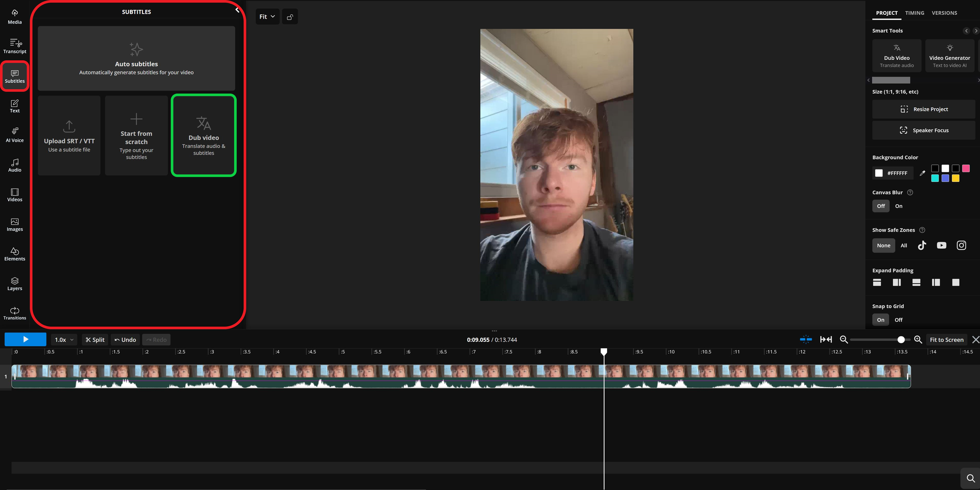Turn Canvas Blur on
980x490 pixels.
(899, 206)
